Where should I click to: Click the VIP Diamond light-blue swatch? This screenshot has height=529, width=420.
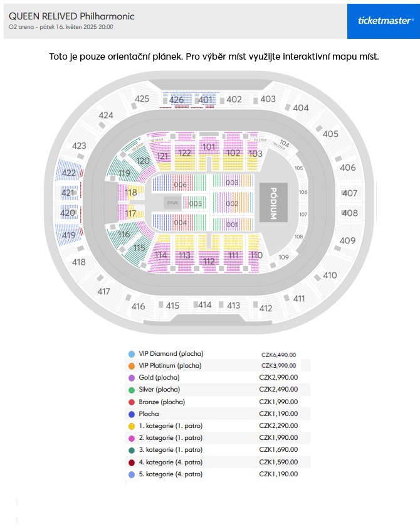point(132,354)
